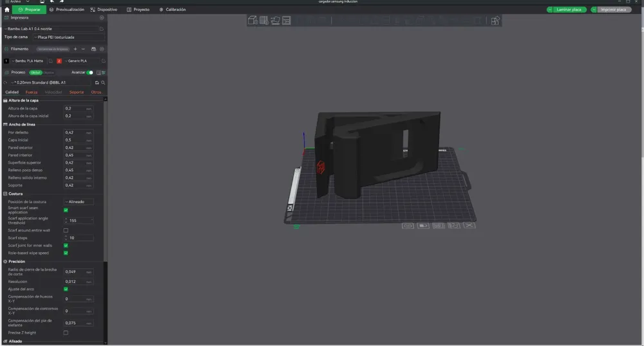Enable Scarf around entire wall

point(66,230)
